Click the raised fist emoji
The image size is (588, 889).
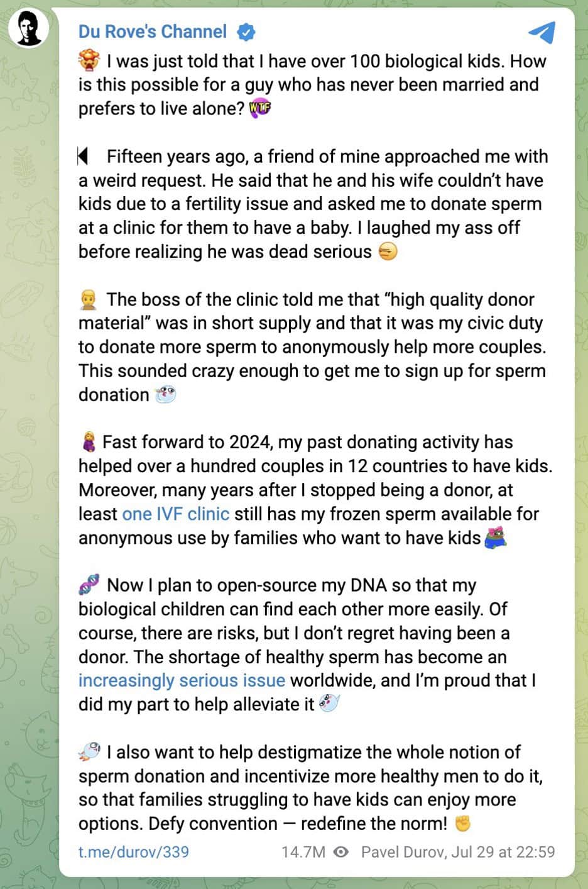click(462, 823)
